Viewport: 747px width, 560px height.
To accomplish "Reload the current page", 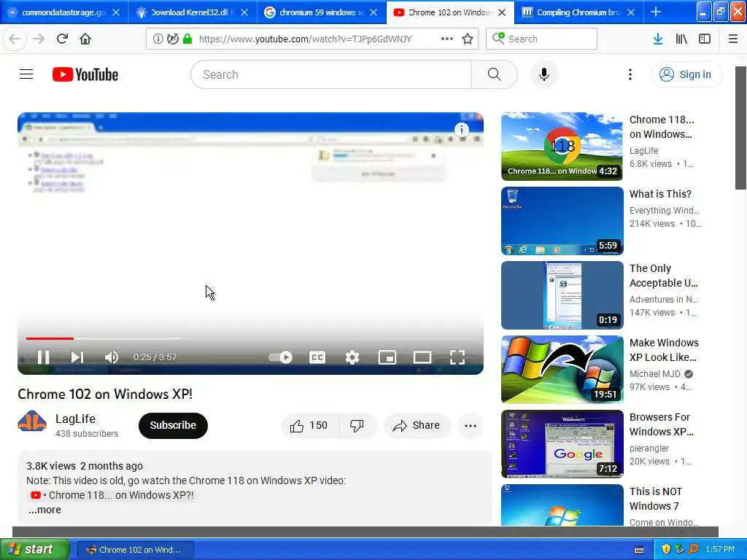I will pyautogui.click(x=62, y=39).
